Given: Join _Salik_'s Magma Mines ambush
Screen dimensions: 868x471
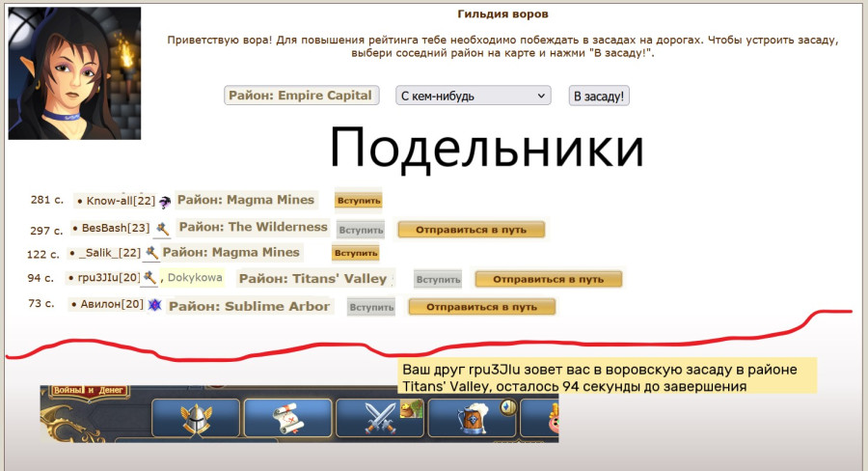Looking at the screenshot, I should (x=355, y=253).
